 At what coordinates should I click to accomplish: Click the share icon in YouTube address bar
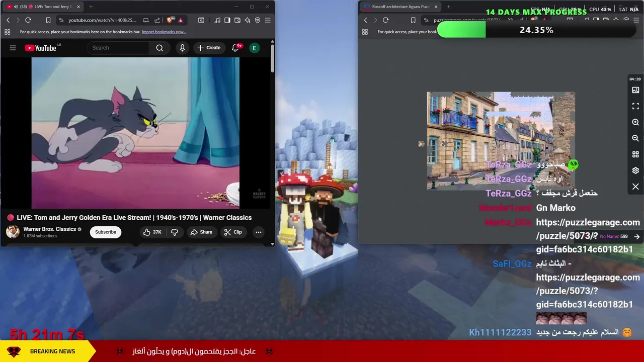coord(157,20)
